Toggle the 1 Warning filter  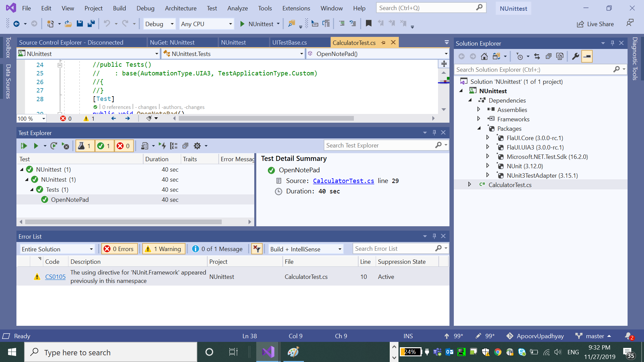pyautogui.click(x=164, y=249)
